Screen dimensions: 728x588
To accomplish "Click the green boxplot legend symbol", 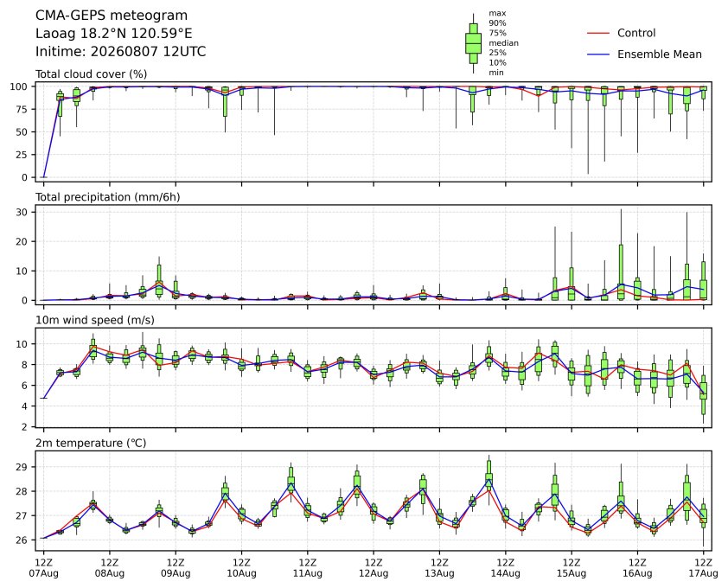I will (473, 43).
